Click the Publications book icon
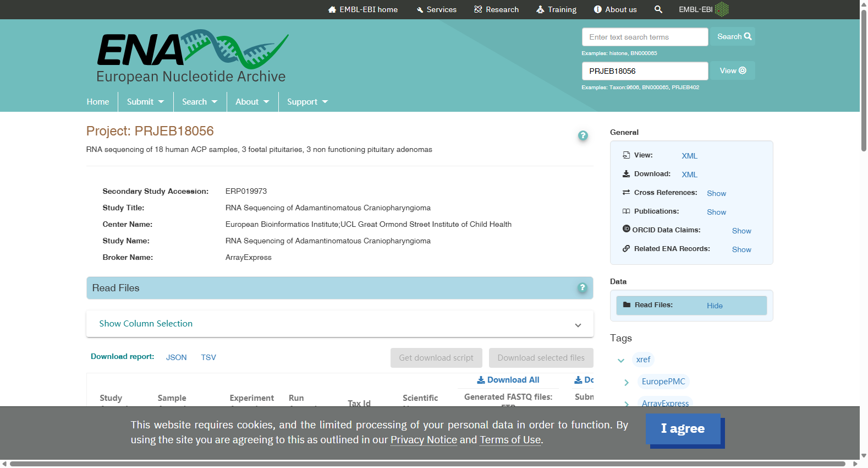This screenshot has width=868, height=468. pyautogui.click(x=626, y=211)
